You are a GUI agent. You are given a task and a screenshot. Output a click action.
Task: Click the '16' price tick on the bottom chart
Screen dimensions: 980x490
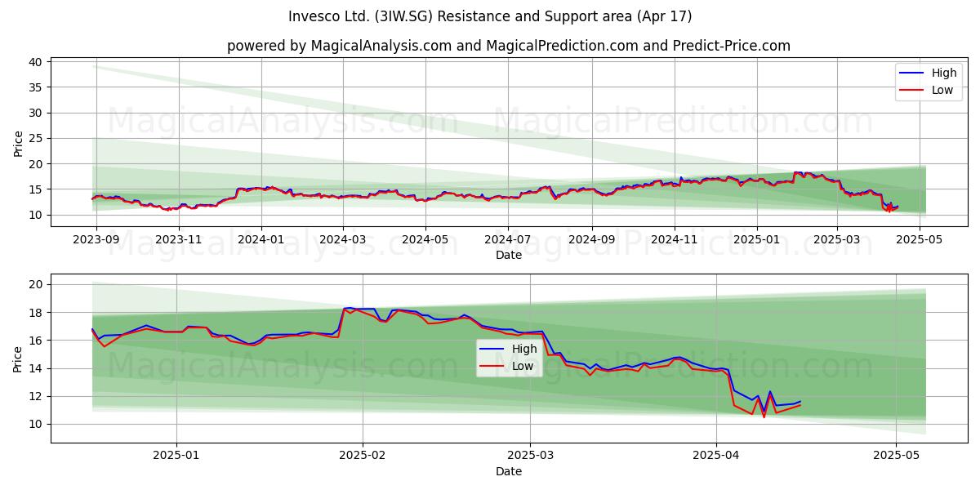pos(35,341)
